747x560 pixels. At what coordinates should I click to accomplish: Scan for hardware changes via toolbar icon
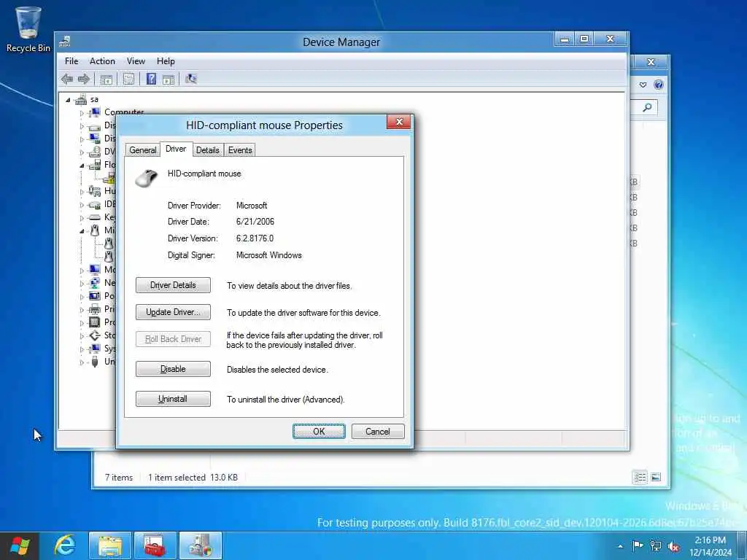[191, 79]
